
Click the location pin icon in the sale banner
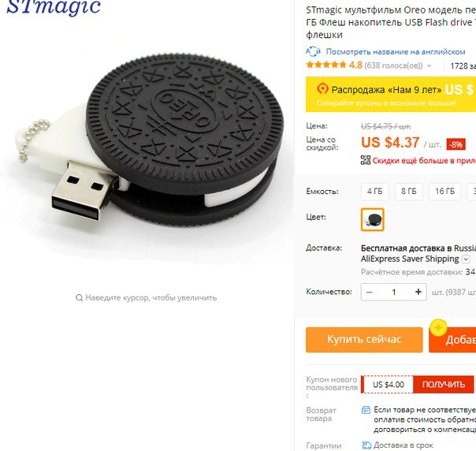[322, 89]
